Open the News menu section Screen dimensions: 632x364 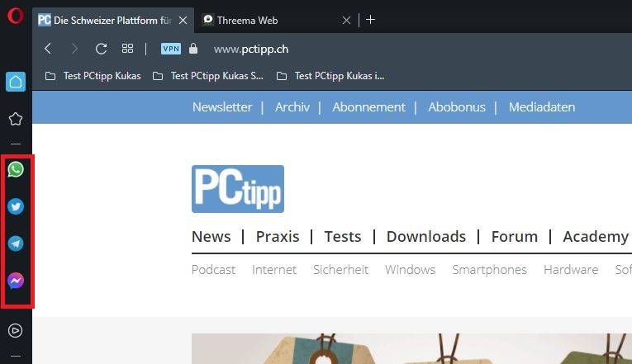[211, 236]
